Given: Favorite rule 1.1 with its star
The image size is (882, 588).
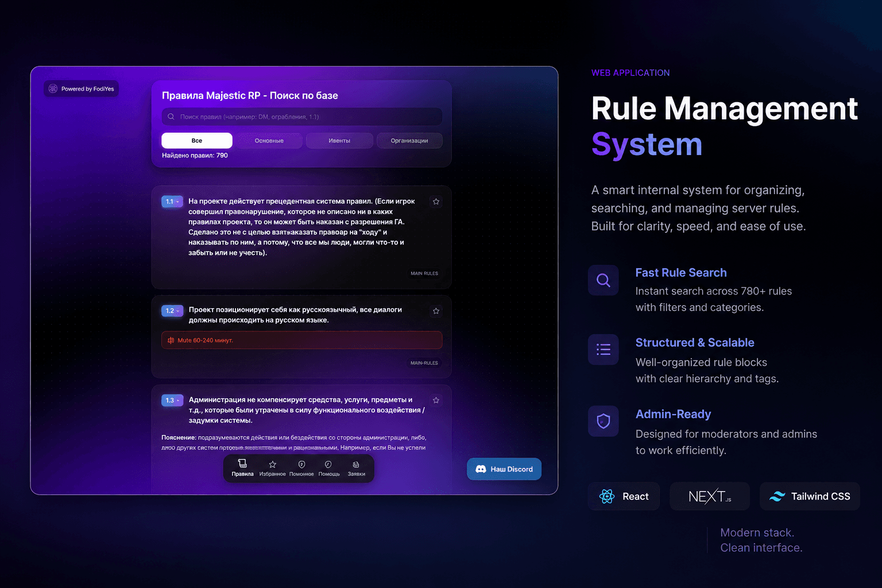Looking at the screenshot, I should 436,202.
